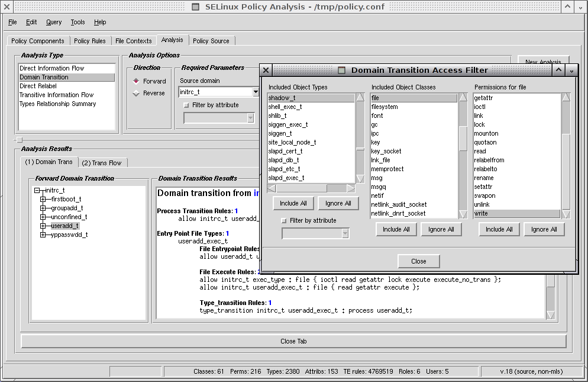This screenshot has height=382, width=588.
Task: Select slapd_cert_t in Included Object Types
Action: pyautogui.click(x=311, y=152)
